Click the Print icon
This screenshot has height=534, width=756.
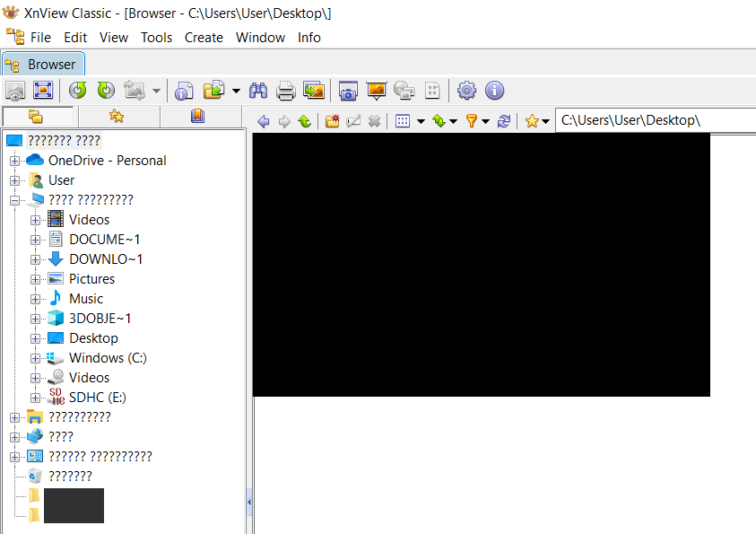coord(286,91)
